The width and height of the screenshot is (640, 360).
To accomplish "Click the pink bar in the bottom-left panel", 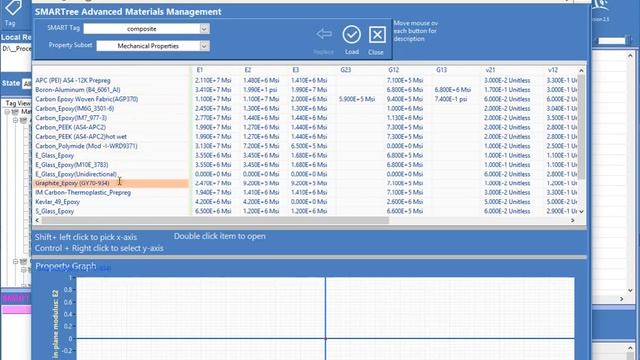I will 16,310.
